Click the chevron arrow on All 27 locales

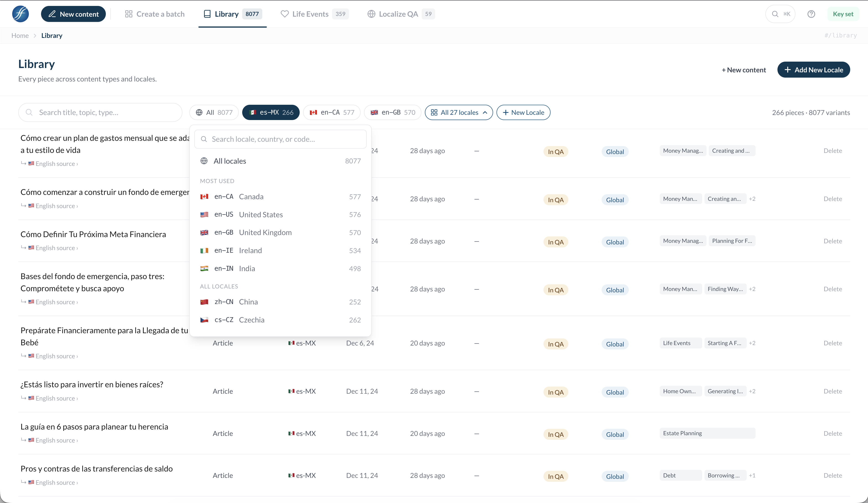[485, 112]
